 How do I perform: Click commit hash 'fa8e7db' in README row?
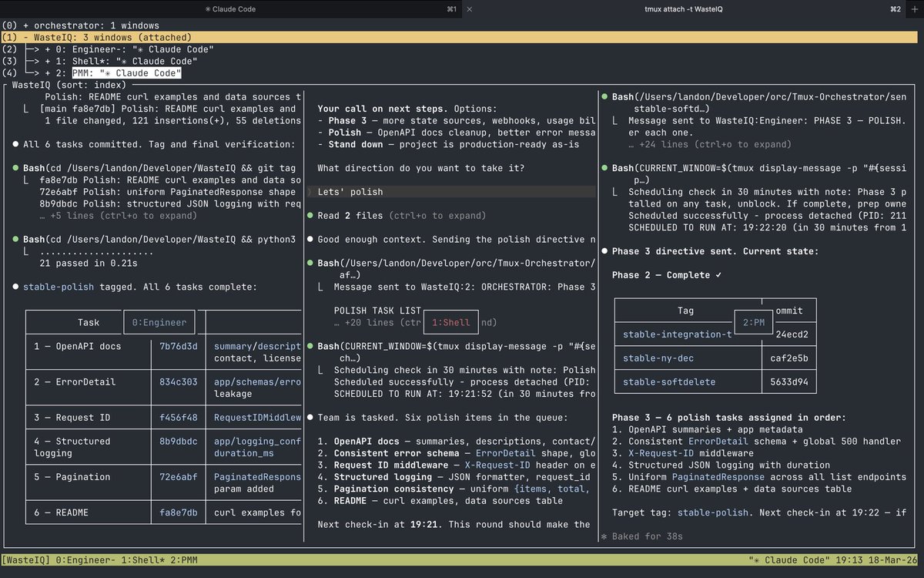(x=178, y=512)
